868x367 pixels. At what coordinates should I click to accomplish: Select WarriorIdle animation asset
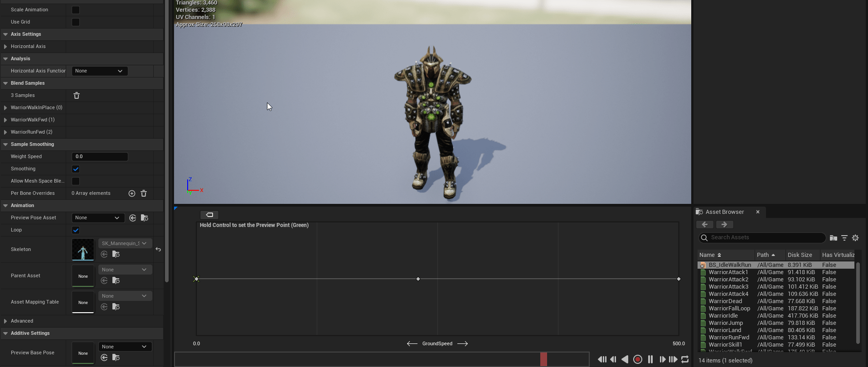pos(776,316)
